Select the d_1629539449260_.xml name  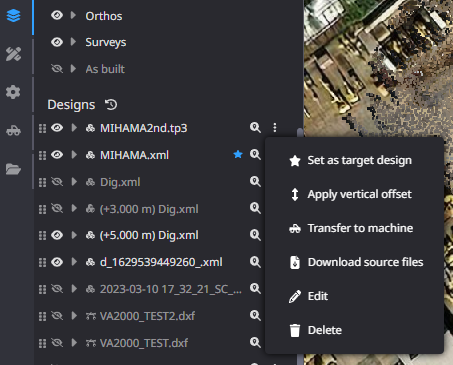161,262
